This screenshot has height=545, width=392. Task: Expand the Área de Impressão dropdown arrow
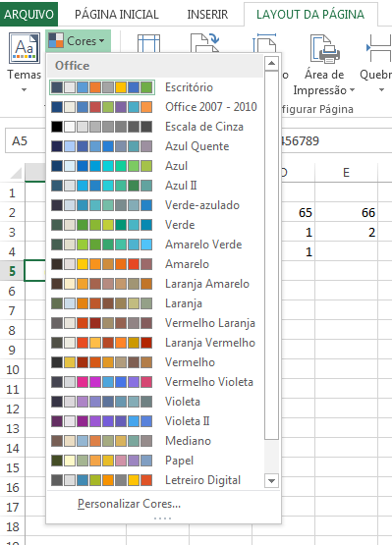tap(352, 90)
